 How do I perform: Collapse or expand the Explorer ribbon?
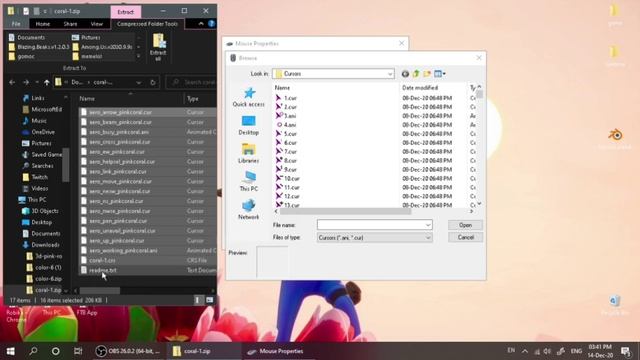coord(201,24)
